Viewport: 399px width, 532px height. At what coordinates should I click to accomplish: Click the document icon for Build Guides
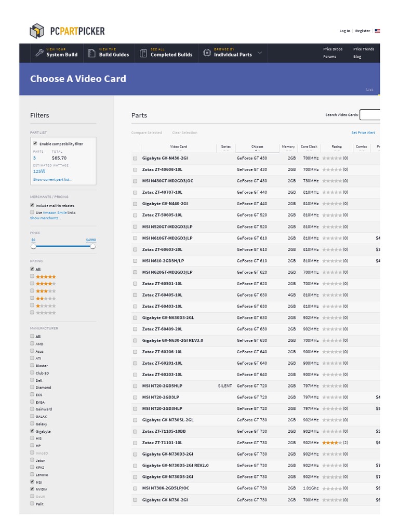[91, 53]
